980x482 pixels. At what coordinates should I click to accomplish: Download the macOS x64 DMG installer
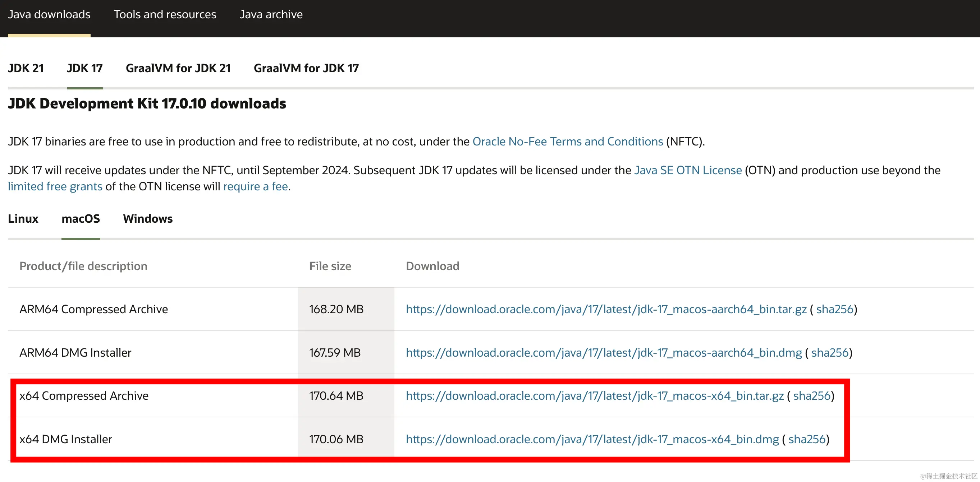coord(592,439)
